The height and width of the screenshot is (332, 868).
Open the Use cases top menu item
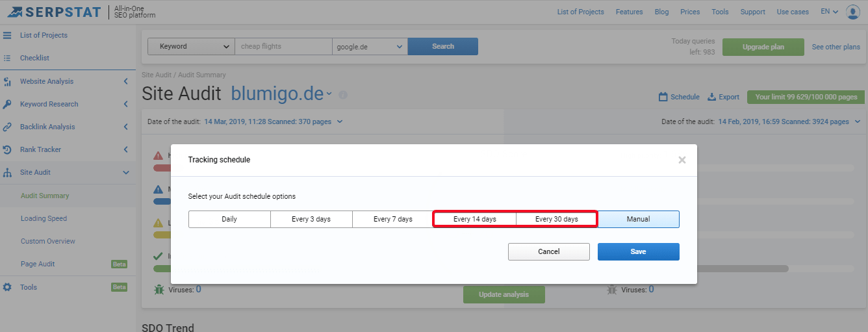(x=793, y=12)
